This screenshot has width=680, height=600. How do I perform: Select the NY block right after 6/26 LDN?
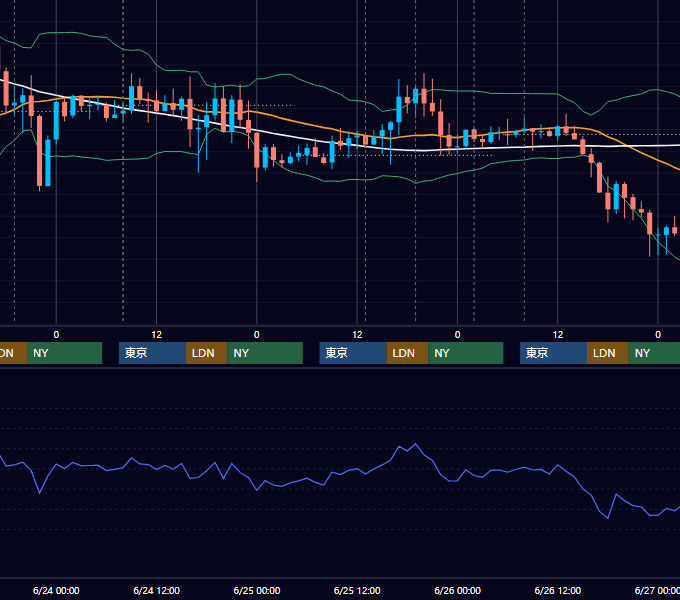point(654,353)
